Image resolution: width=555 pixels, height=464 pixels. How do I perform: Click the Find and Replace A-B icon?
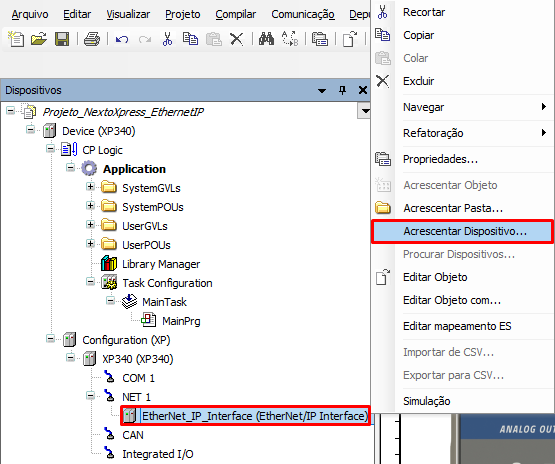tap(290, 39)
